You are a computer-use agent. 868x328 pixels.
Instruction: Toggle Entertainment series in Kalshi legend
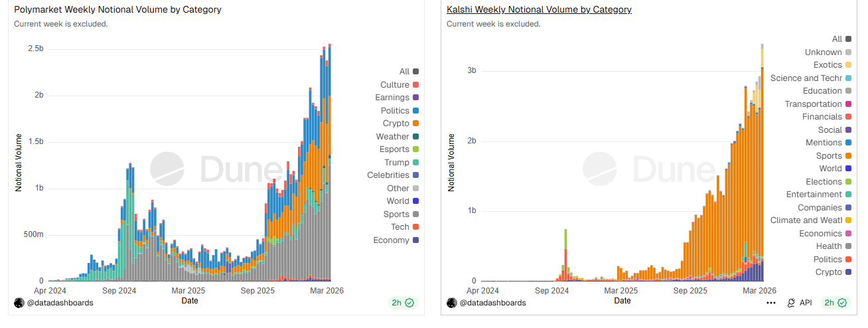(x=819, y=195)
